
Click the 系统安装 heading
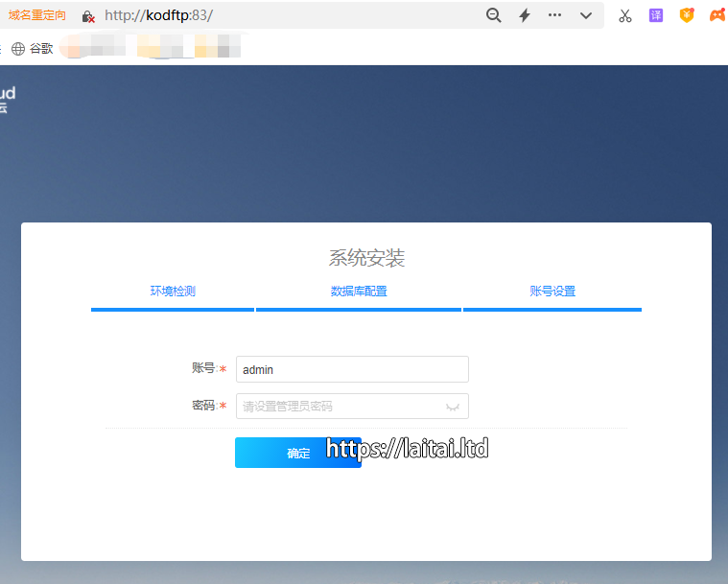tap(366, 258)
